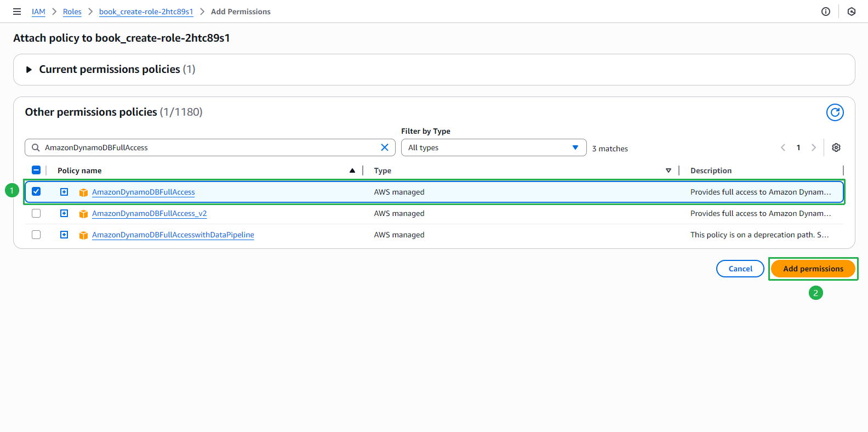This screenshot has height=432, width=868.
Task: Click Add permissions button
Action: click(813, 269)
